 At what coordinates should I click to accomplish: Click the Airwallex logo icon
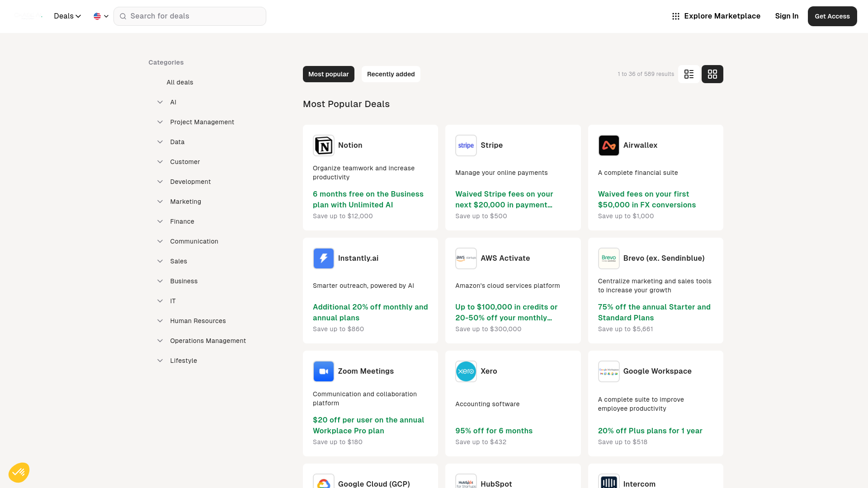(609, 145)
